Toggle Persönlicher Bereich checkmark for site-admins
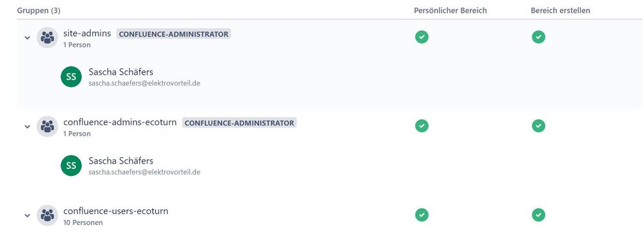 click(x=422, y=37)
